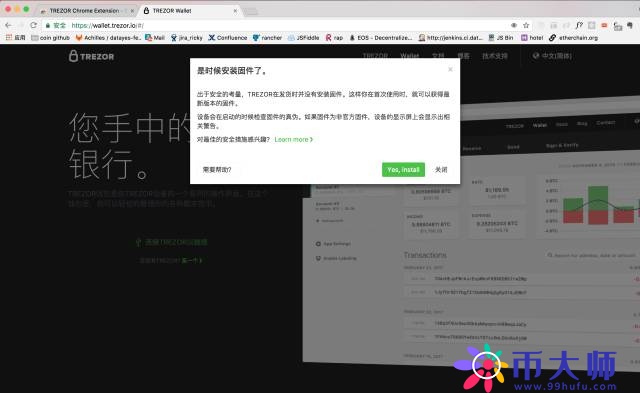Bookmark this page with the star icon

pos(526,25)
